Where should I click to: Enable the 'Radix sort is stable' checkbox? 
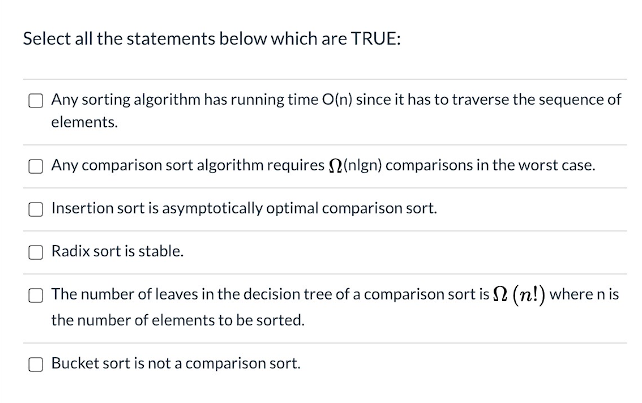36,252
